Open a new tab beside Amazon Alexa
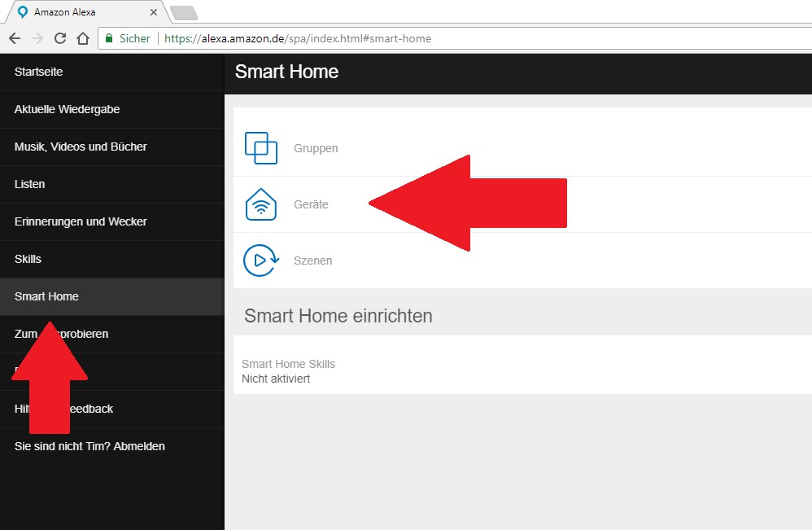This screenshot has width=812, height=530. (x=184, y=12)
